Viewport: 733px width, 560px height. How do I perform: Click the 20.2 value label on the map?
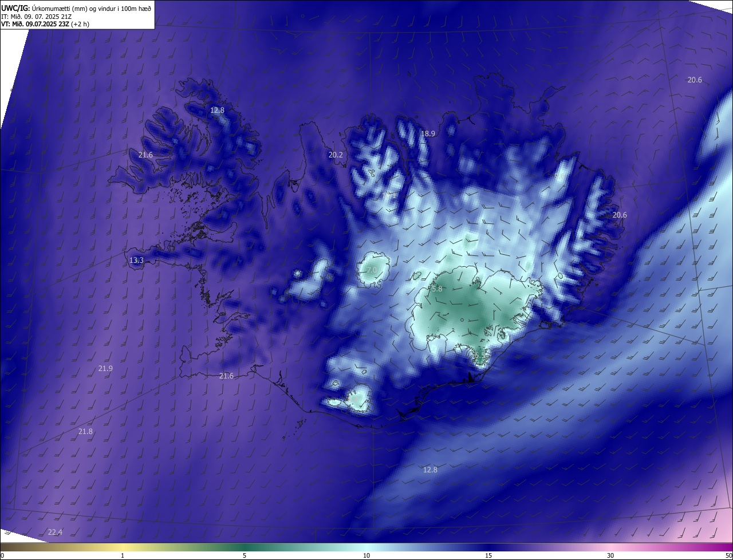(x=336, y=155)
